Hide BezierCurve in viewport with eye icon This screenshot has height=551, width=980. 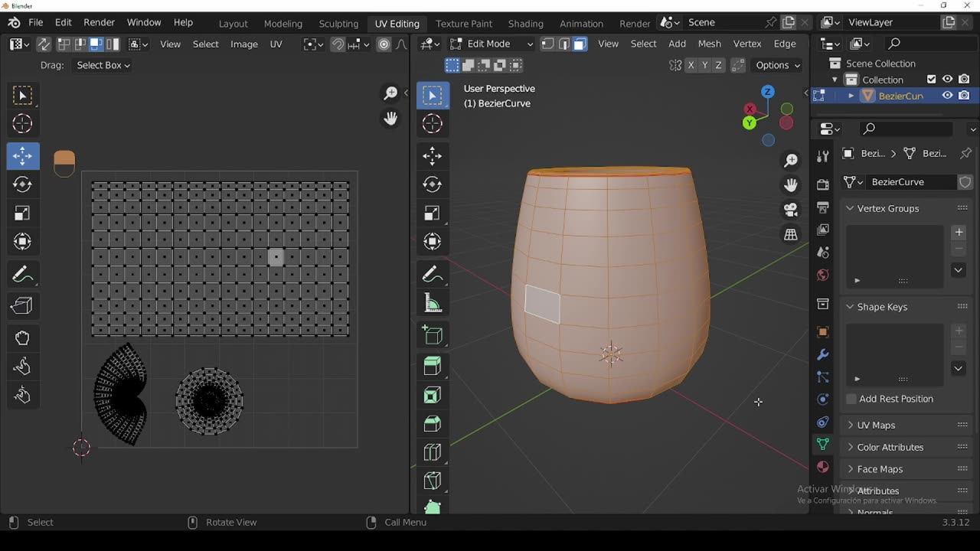click(x=948, y=96)
